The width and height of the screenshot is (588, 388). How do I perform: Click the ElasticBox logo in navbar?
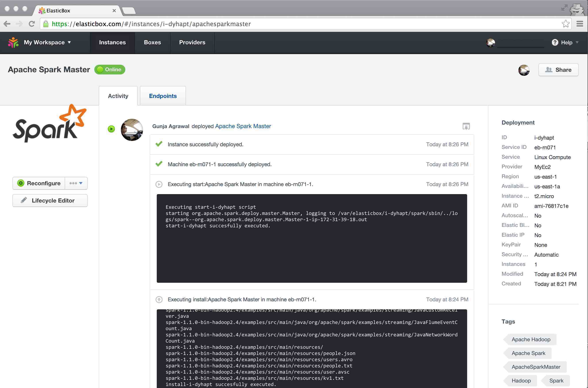[x=13, y=43]
